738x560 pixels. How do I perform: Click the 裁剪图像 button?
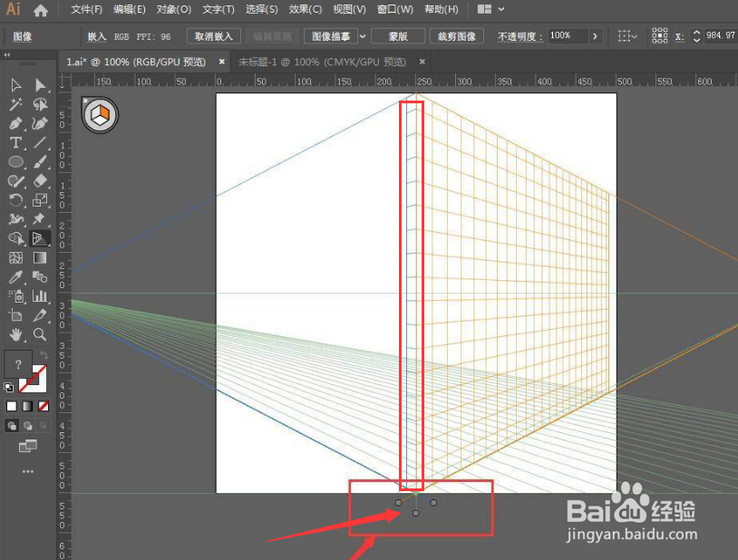(457, 36)
